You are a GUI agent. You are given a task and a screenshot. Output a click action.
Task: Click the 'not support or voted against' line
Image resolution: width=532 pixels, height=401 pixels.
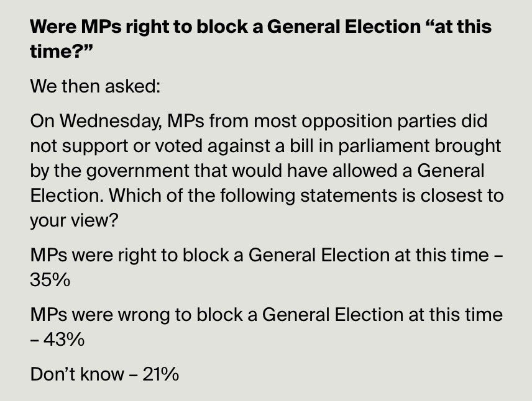265,146
